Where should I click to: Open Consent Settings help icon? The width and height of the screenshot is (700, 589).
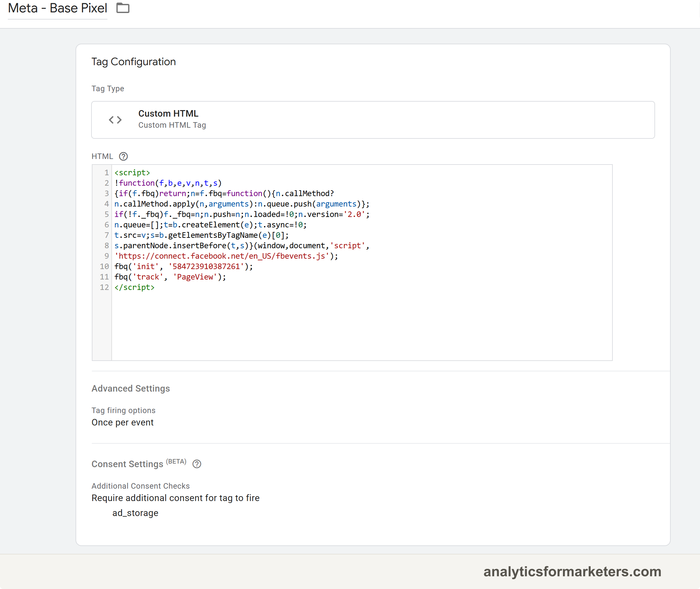(197, 464)
